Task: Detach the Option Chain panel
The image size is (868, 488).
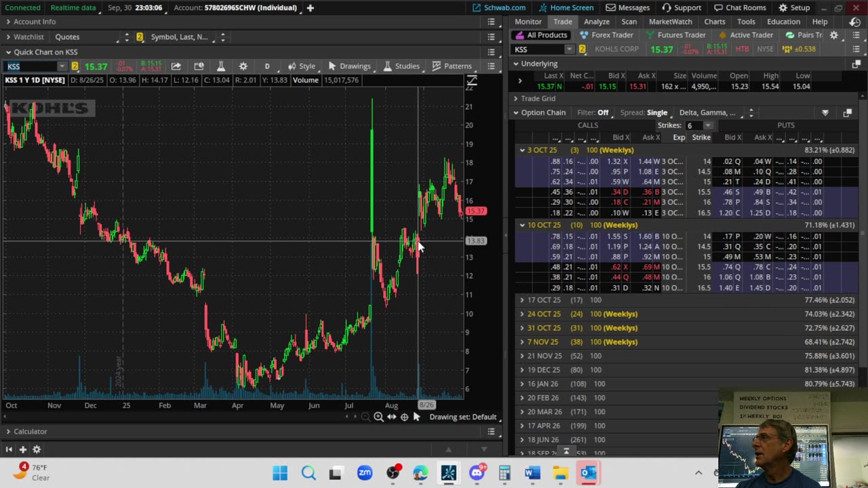Action: pos(847,113)
